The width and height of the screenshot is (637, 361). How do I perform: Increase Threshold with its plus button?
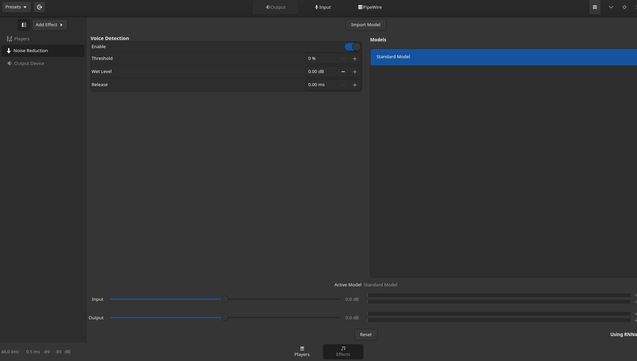[x=355, y=58]
